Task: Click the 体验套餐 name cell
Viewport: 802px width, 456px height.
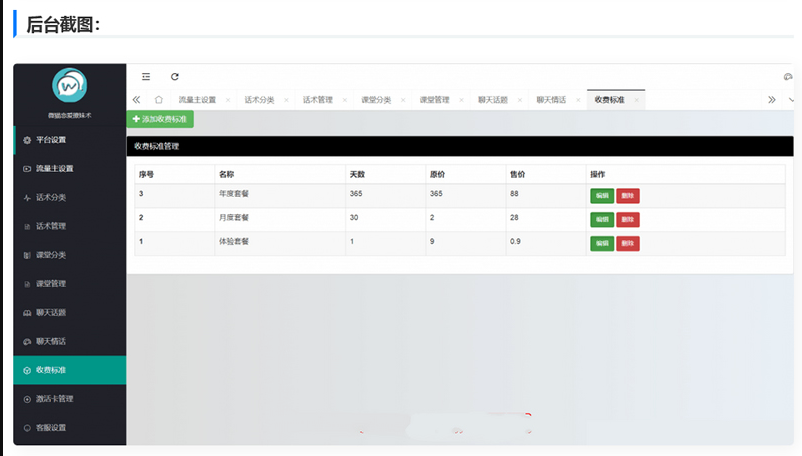Action: click(280, 243)
